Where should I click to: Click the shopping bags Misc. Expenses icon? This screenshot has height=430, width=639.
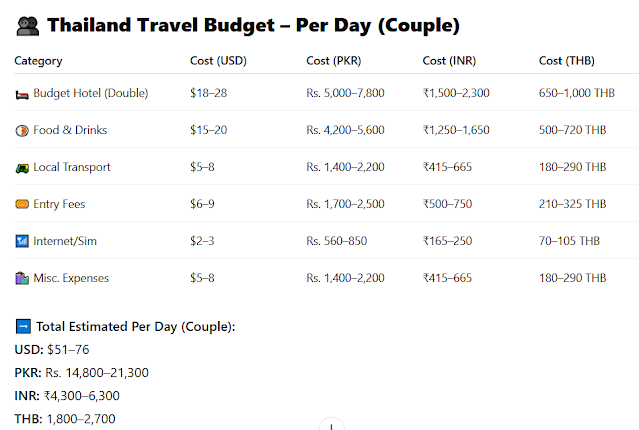point(22,278)
